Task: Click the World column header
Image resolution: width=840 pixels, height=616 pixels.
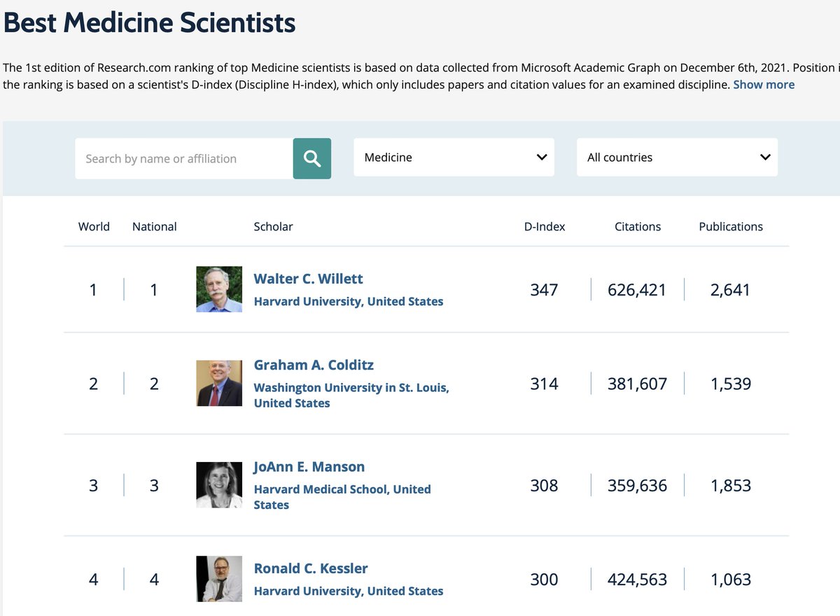Action: pyautogui.click(x=94, y=227)
